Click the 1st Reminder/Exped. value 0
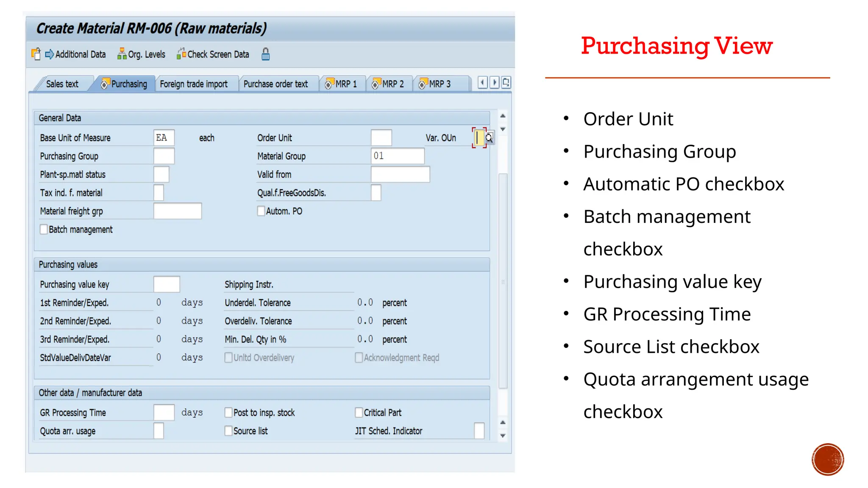Viewport: 868px width, 488px height. tap(159, 302)
